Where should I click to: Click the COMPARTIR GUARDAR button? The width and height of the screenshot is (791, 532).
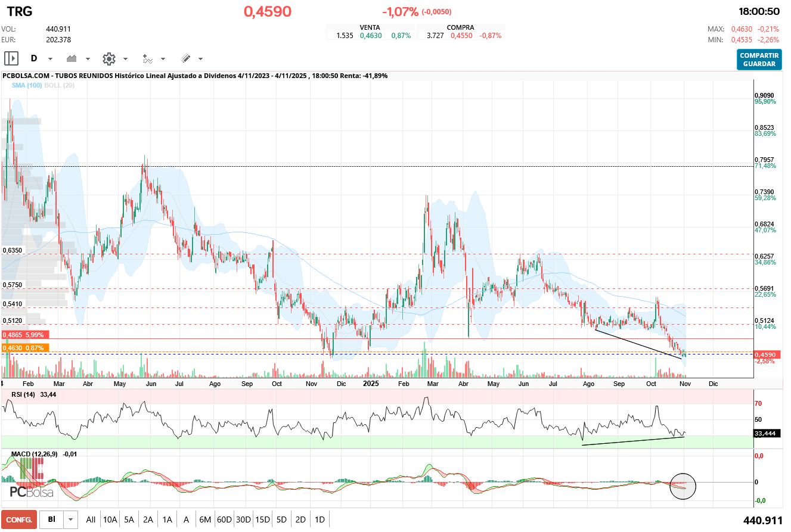[x=759, y=60]
